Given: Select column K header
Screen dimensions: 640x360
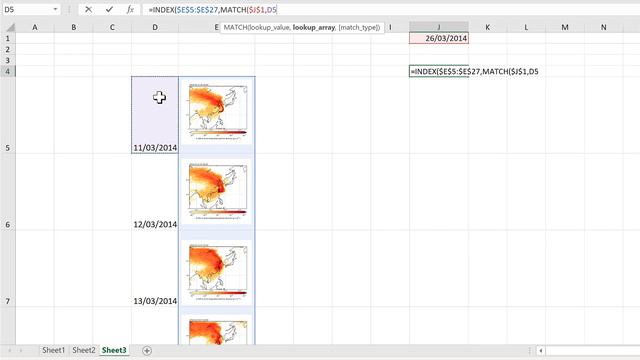Looking at the screenshot, I should pyautogui.click(x=488, y=27).
